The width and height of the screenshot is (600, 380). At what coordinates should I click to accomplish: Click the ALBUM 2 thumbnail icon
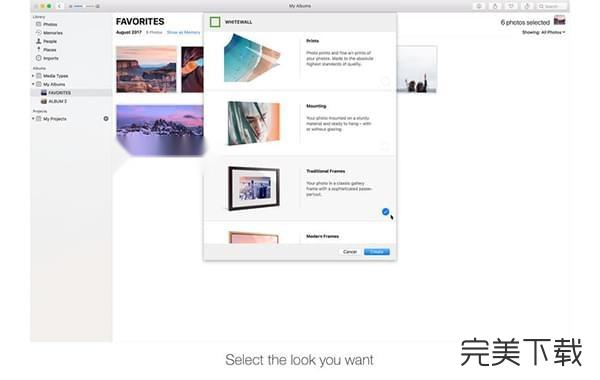point(44,101)
